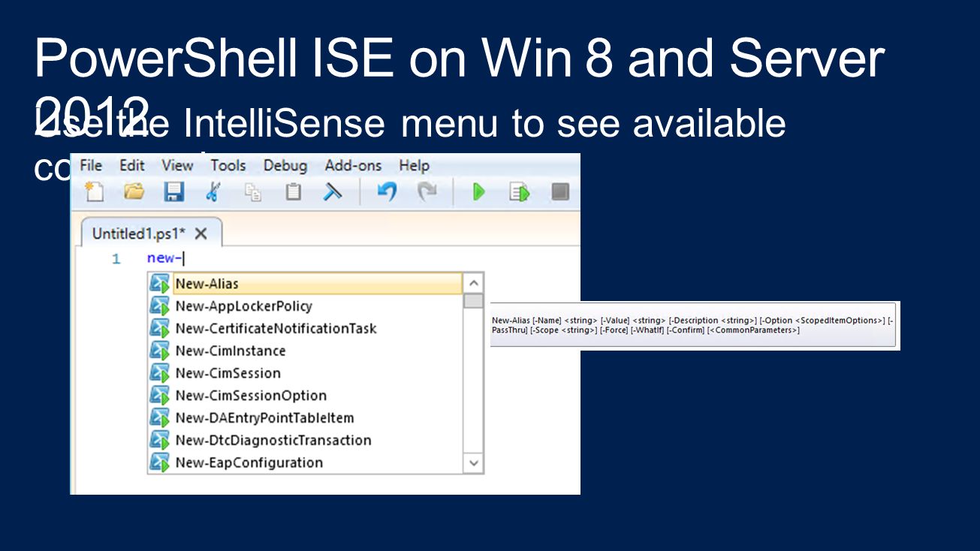Viewport: 980px width, 551px height.
Task: Click the cmdlet icon beside New-CimInstance
Action: (160, 351)
